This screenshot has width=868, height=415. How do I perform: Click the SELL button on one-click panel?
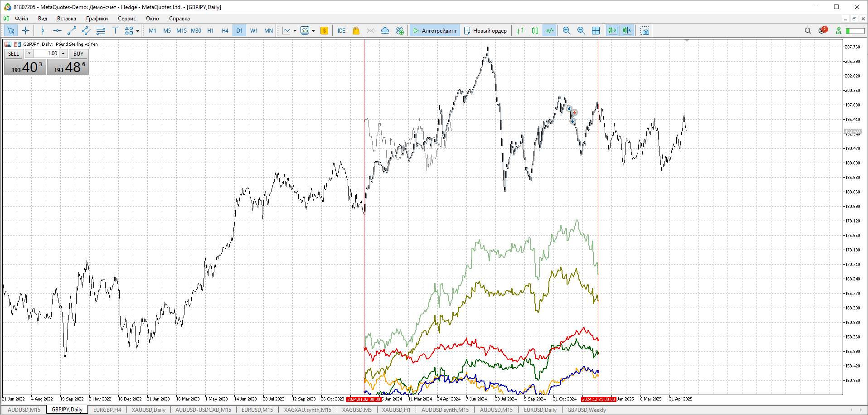pyautogui.click(x=14, y=53)
